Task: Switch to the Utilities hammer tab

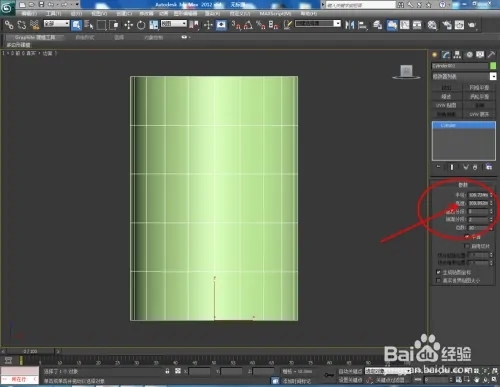Action: click(x=491, y=55)
